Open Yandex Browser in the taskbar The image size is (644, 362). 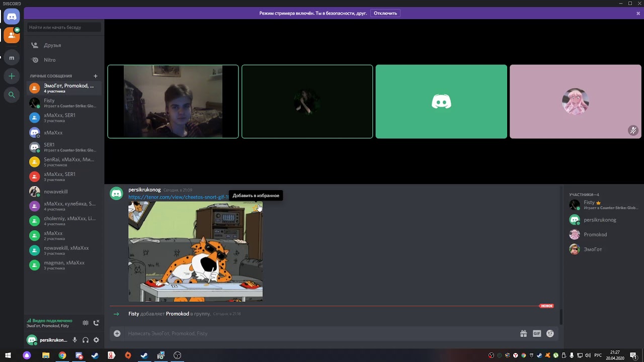click(111, 355)
